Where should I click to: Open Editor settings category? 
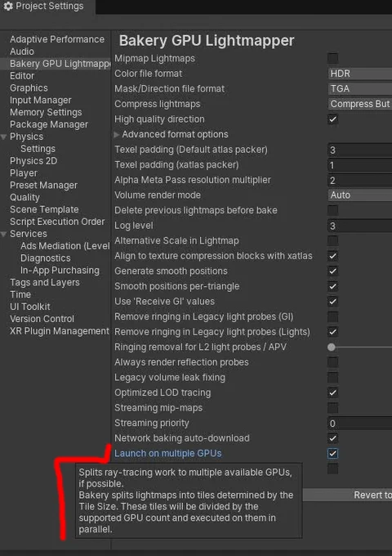pyautogui.click(x=22, y=76)
